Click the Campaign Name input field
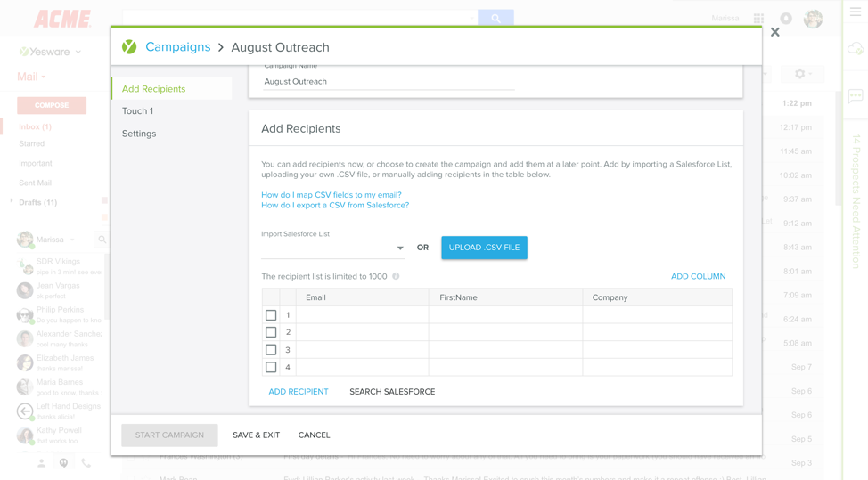The image size is (868, 480). point(389,81)
